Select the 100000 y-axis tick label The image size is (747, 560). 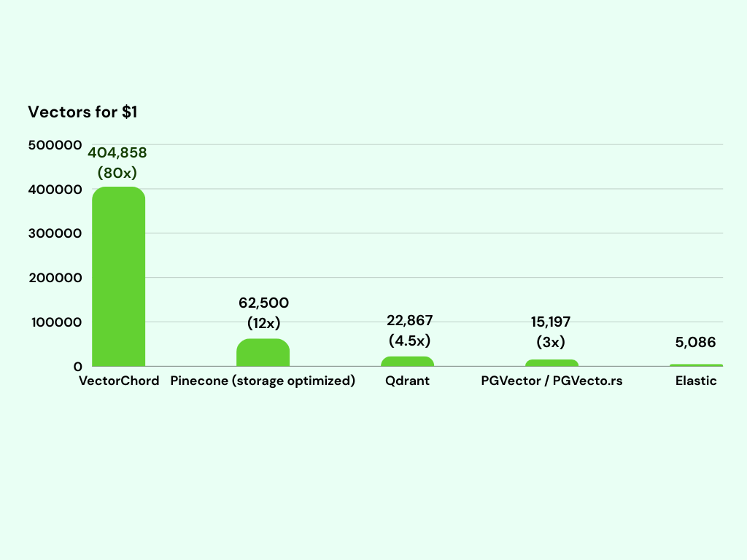click(54, 322)
